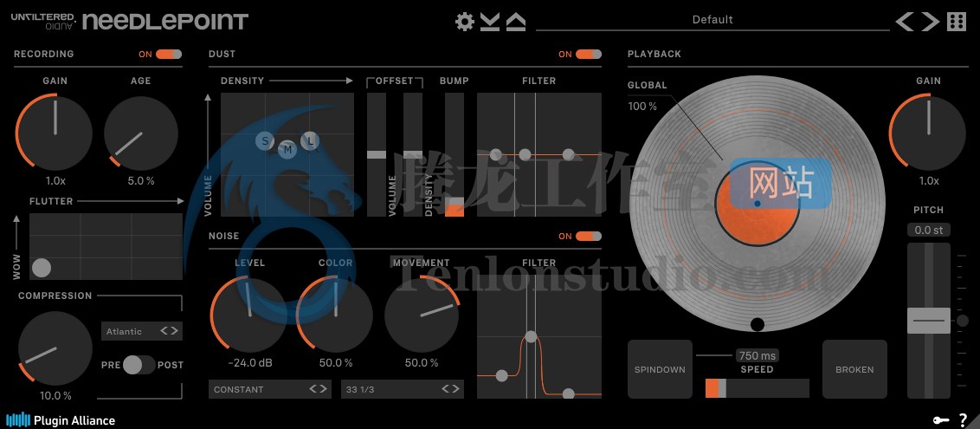This screenshot has height=429, width=980.
Task: Click the Default preset name field
Action: click(x=712, y=19)
